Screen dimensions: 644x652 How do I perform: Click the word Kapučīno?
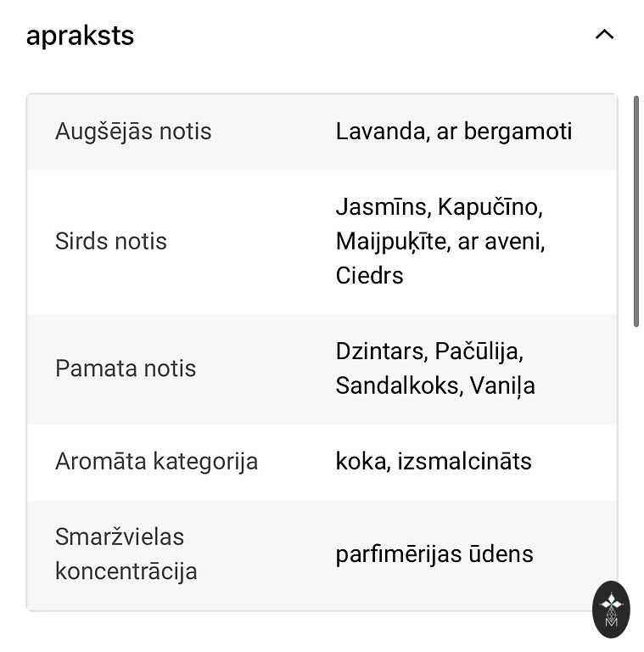coord(490,206)
